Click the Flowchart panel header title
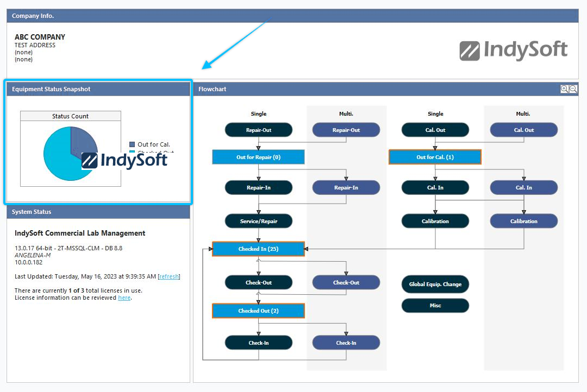The width and height of the screenshot is (587, 392). click(213, 89)
